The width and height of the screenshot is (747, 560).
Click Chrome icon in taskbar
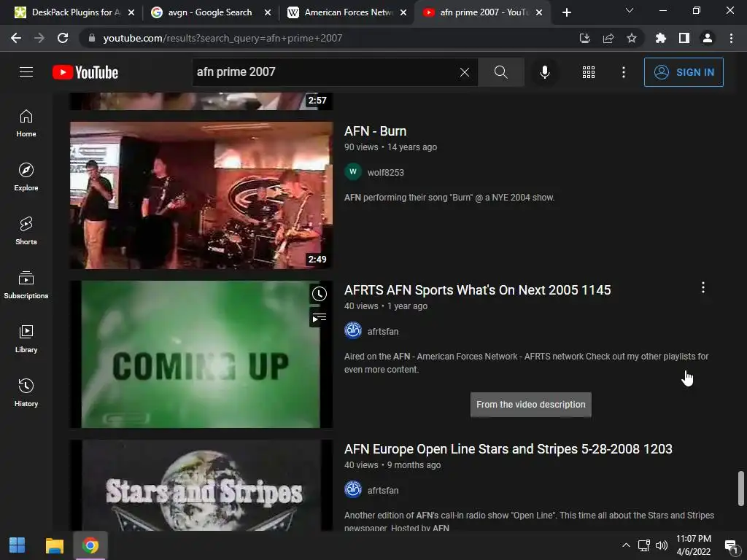90,545
